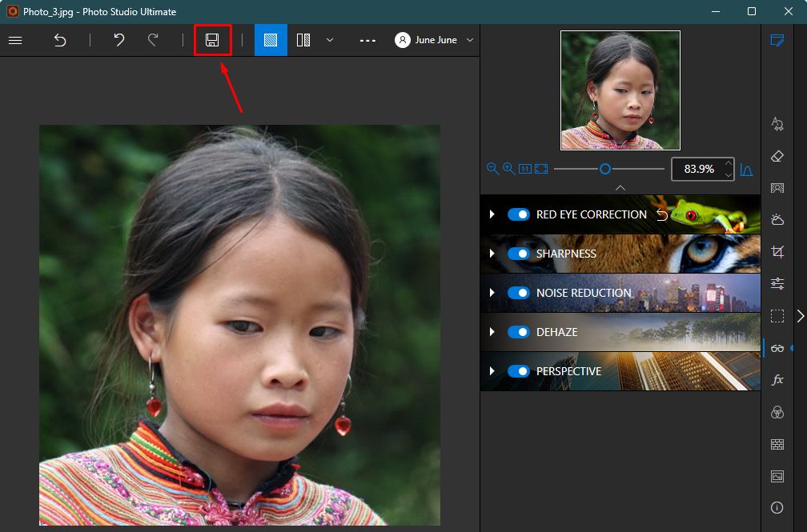The image size is (807, 532).
Task: Click the Redo curved arrow
Action: tap(153, 40)
